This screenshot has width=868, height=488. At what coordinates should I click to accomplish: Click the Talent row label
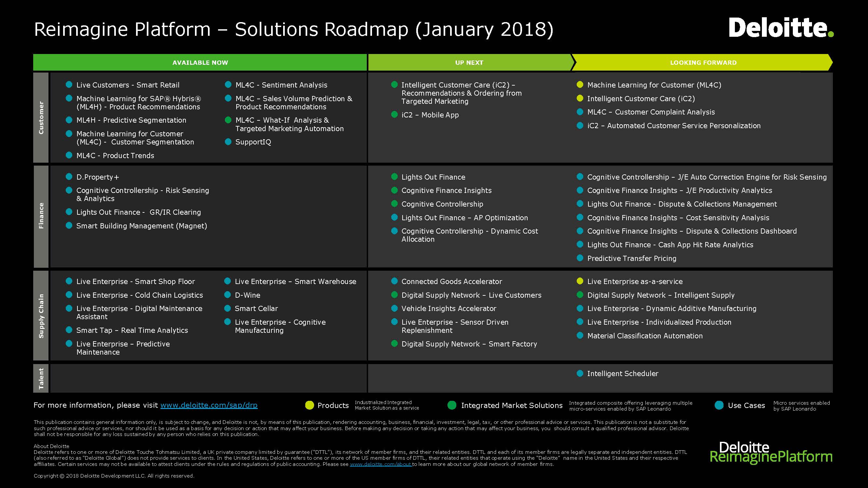(41, 379)
